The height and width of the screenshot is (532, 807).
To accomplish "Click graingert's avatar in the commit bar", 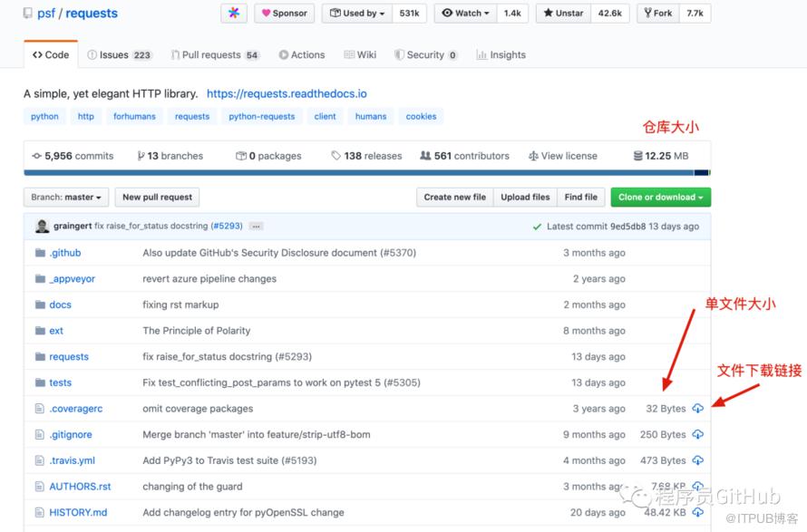I will pos(43,226).
